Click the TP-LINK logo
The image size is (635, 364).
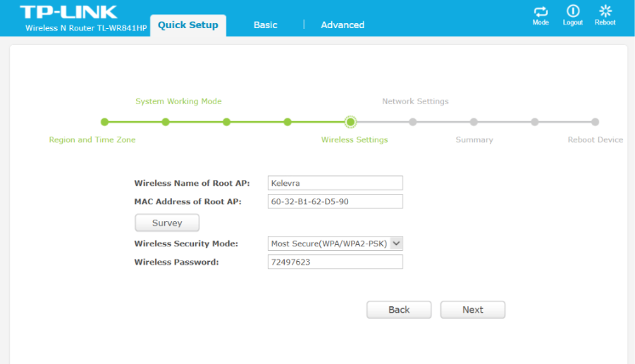click(68, 12)
